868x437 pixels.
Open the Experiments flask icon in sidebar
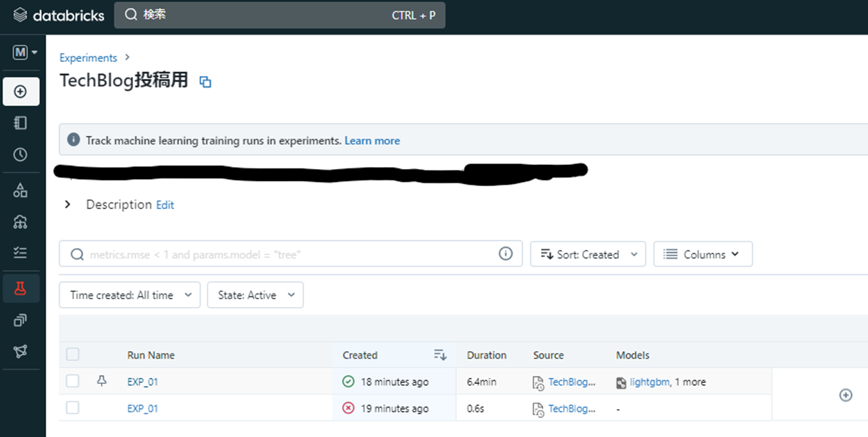(x=21, y=288)
